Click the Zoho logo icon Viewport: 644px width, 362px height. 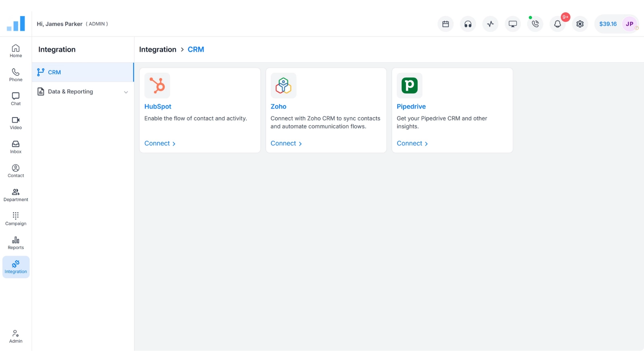point(283,85)
